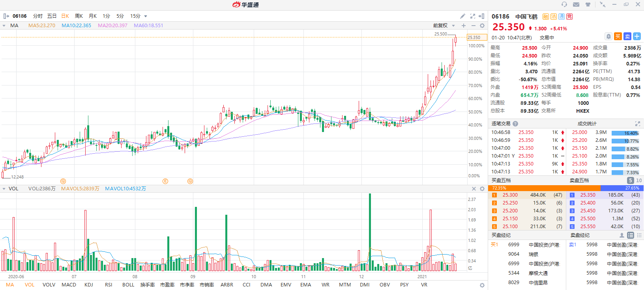
Task: Open the skin theme shirt icon
Action: (588, 4)
